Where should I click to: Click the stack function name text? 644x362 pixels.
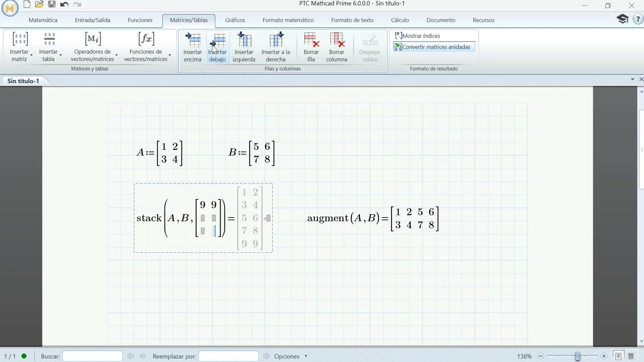[x=149, y=218]
